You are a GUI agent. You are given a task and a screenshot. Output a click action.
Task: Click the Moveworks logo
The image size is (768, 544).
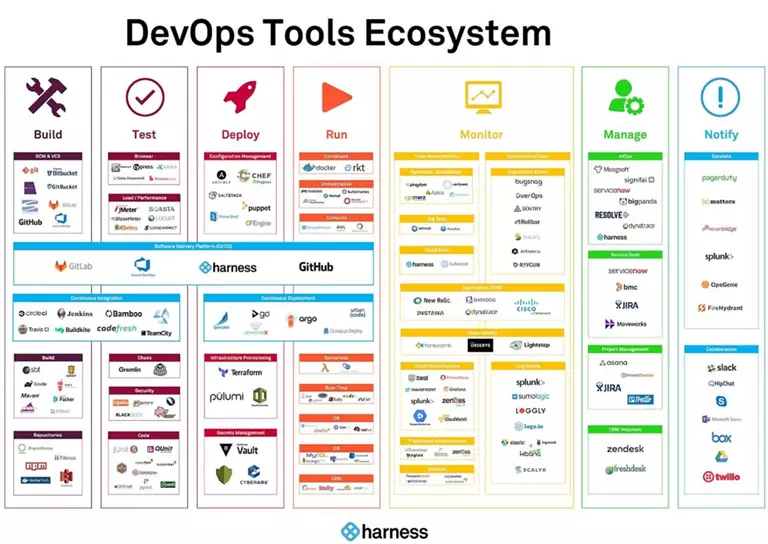pyautogui.click(x=625, y=324)
